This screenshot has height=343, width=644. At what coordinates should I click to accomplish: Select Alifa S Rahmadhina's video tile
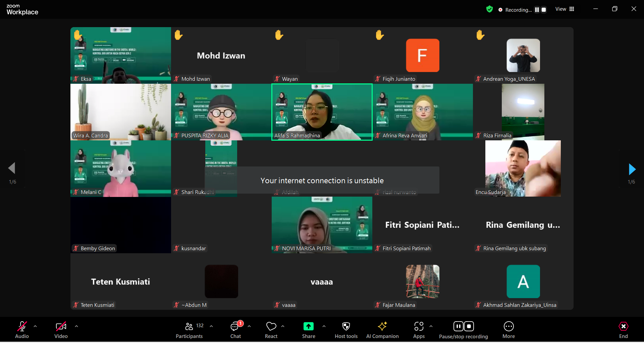[322, 112]
